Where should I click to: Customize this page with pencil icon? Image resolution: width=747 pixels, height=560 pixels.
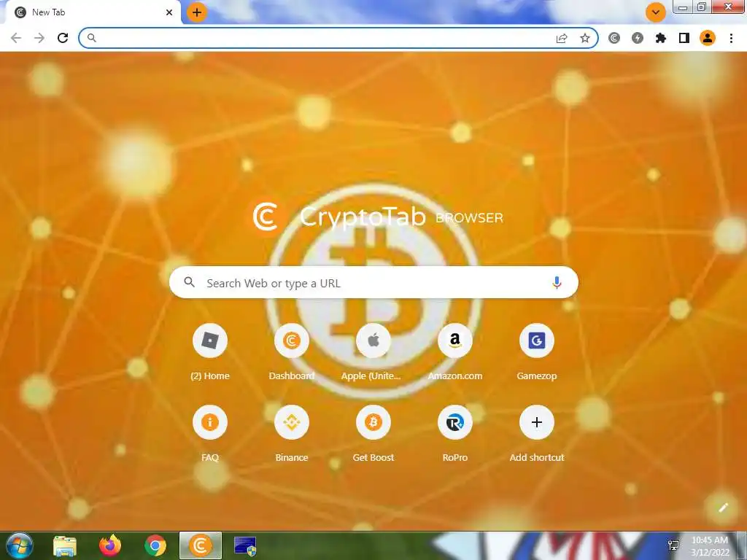click(723, 507)
